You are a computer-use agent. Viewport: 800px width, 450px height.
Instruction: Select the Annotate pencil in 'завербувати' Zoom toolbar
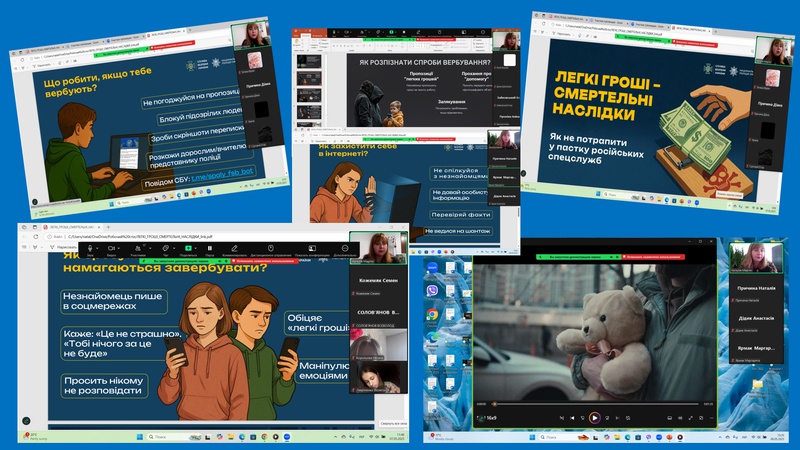point(234,248)
